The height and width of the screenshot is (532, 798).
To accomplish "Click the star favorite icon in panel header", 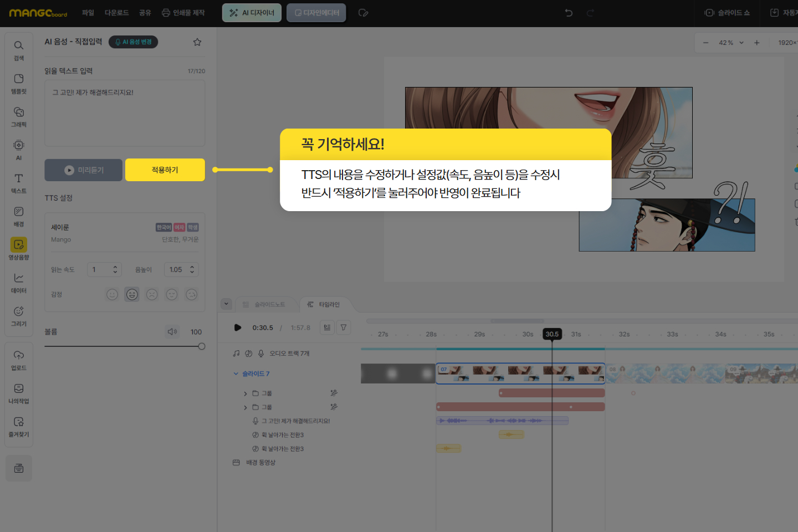I will (x=197, y=42).
